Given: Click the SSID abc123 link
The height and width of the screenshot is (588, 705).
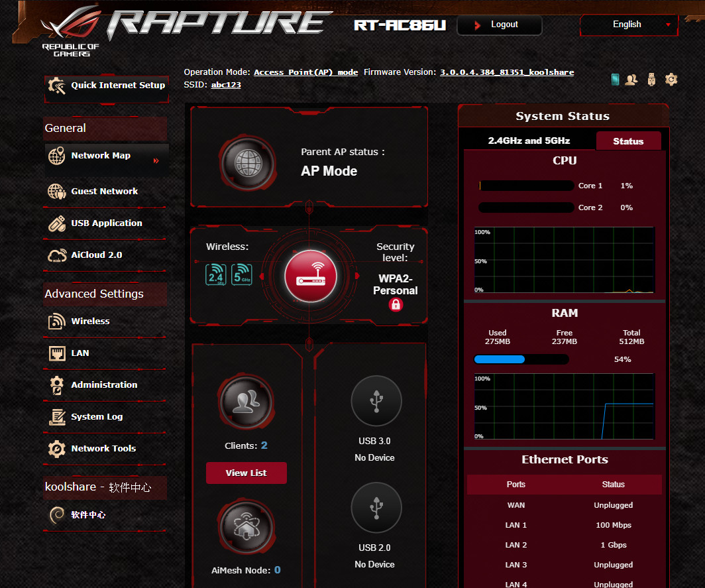Looking at the screenshot, I should [x=226, y=85].
